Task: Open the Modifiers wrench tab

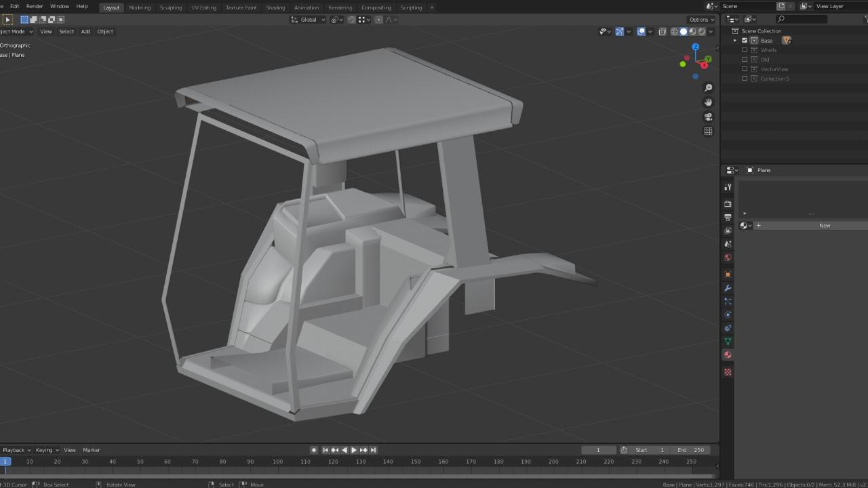Action: click(x=728, y=288)
